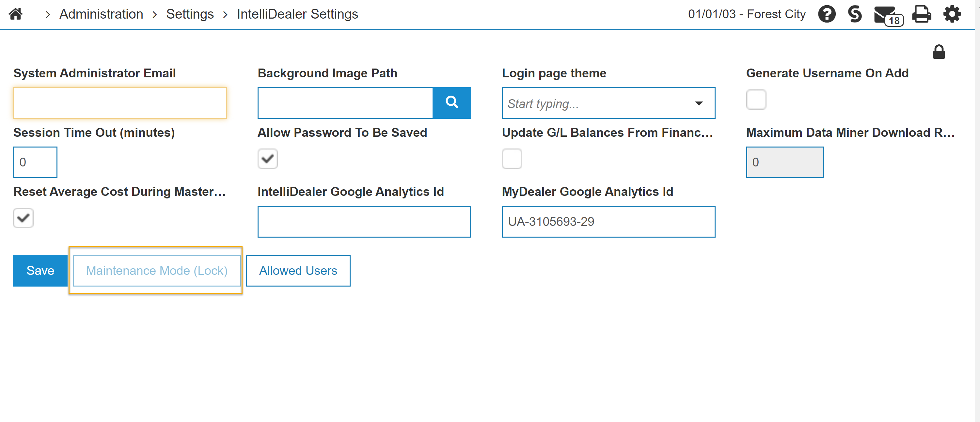Uncheck Reset Average Cost During Master checkbox
Screen dimensions: 980x422
click(x=23, y=218)
